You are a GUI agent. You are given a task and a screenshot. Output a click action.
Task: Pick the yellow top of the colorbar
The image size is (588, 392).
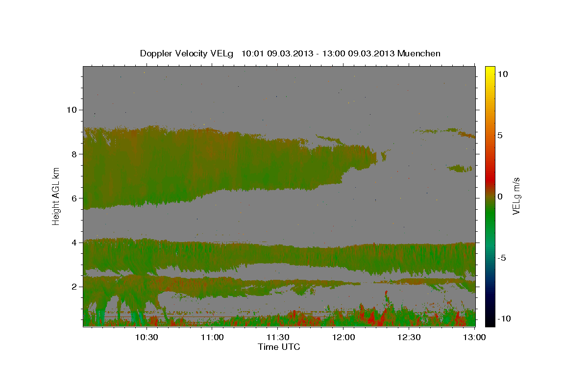pos(490,71)
